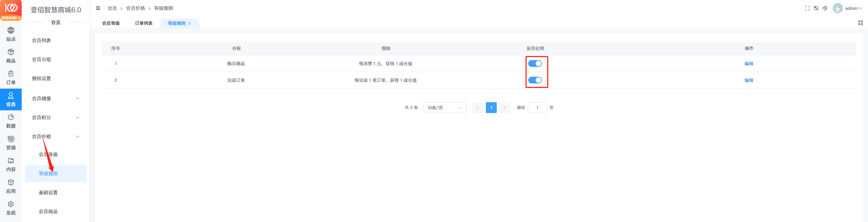Open the 商品 section icon
Viewport: 868px width, 222px height.
(x=11, y=52)
